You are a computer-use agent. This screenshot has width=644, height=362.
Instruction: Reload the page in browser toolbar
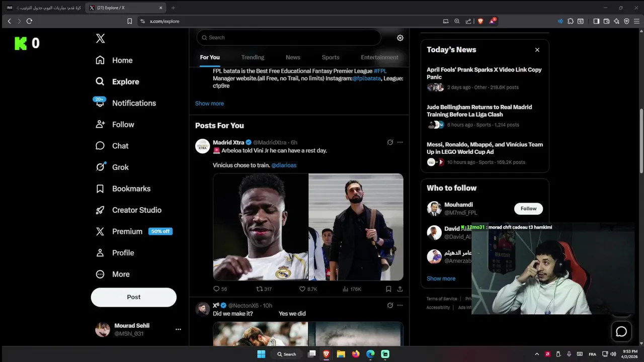point(29,21)
